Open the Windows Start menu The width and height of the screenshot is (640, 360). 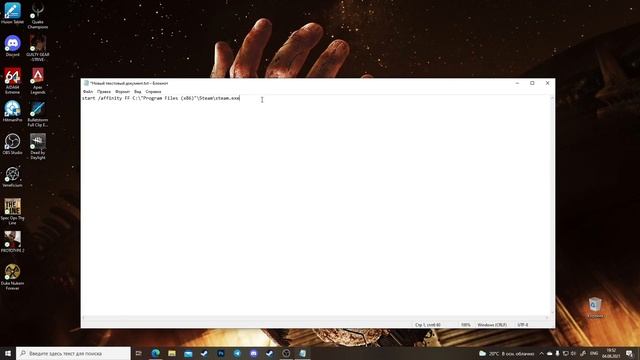click(8, 353)
